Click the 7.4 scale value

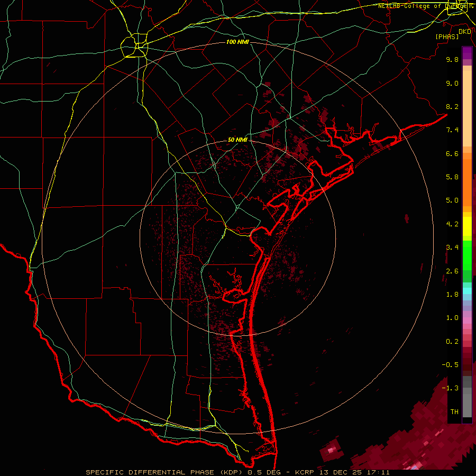coord(452,130)
